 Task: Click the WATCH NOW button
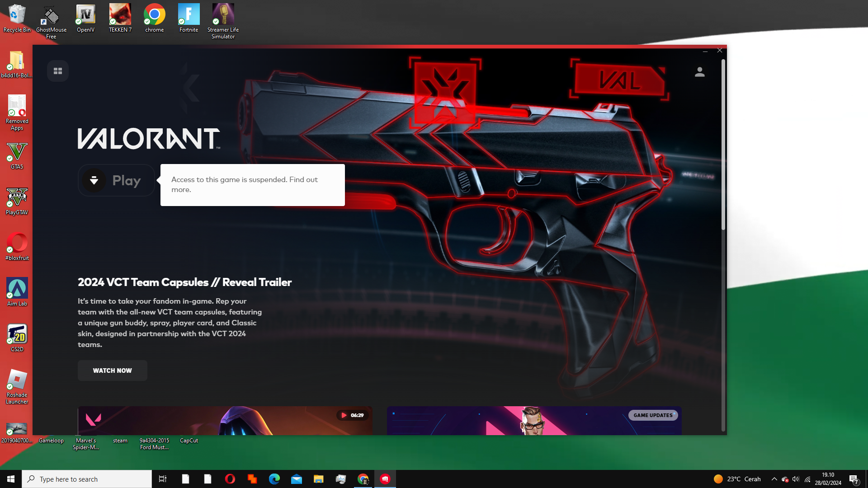112,370
